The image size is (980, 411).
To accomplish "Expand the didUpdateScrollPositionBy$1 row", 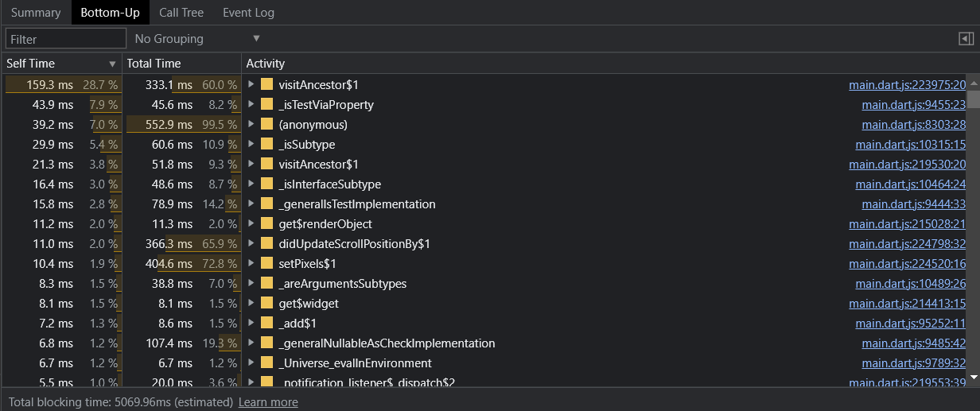I will coord(251,243).
